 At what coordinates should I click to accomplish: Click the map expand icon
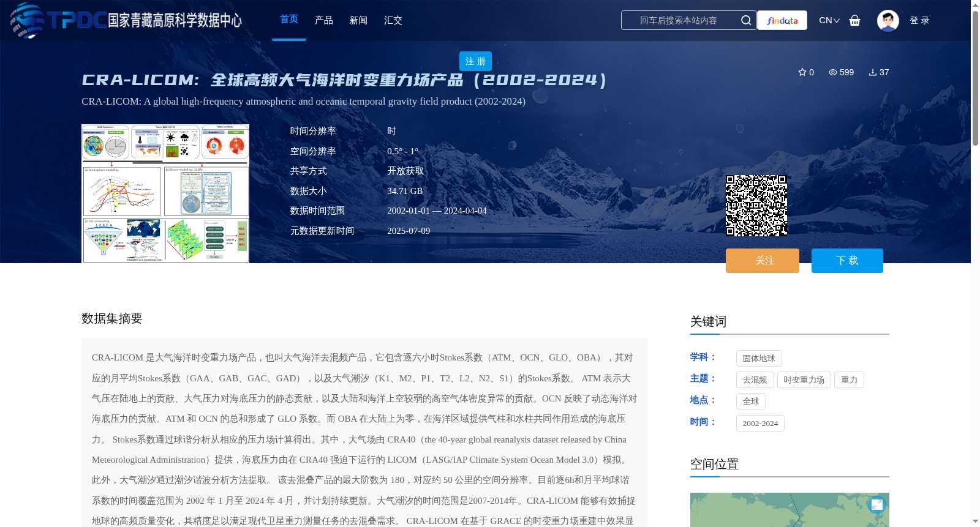click(877, 504)
